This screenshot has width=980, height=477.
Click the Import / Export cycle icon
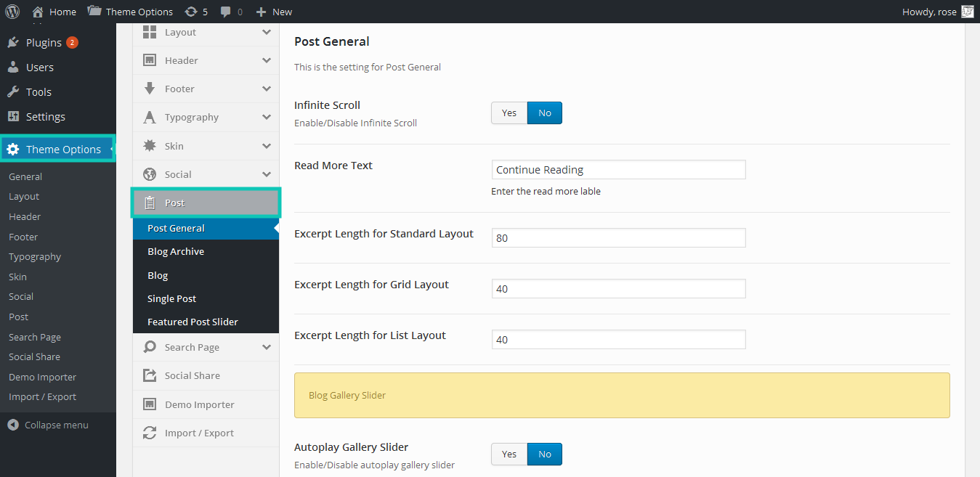(150, 433)
